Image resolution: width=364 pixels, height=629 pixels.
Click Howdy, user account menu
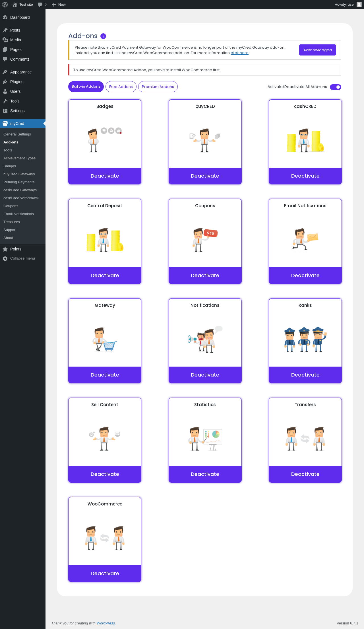coord(348,5)
